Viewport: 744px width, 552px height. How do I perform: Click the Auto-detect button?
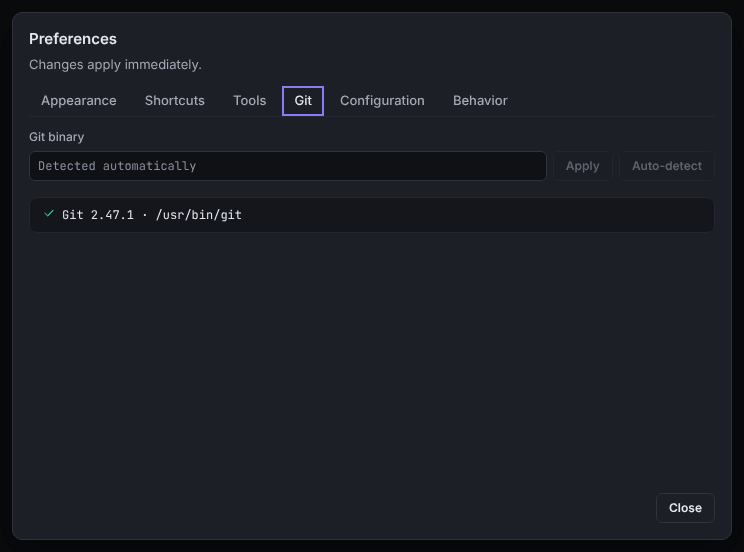667,166
